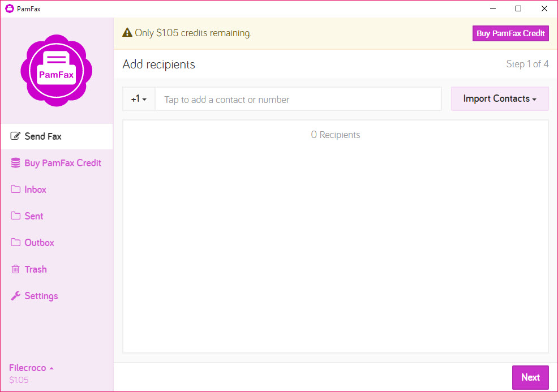
Task: Click the PamFax title bar app icon
Action: [10, 8]
